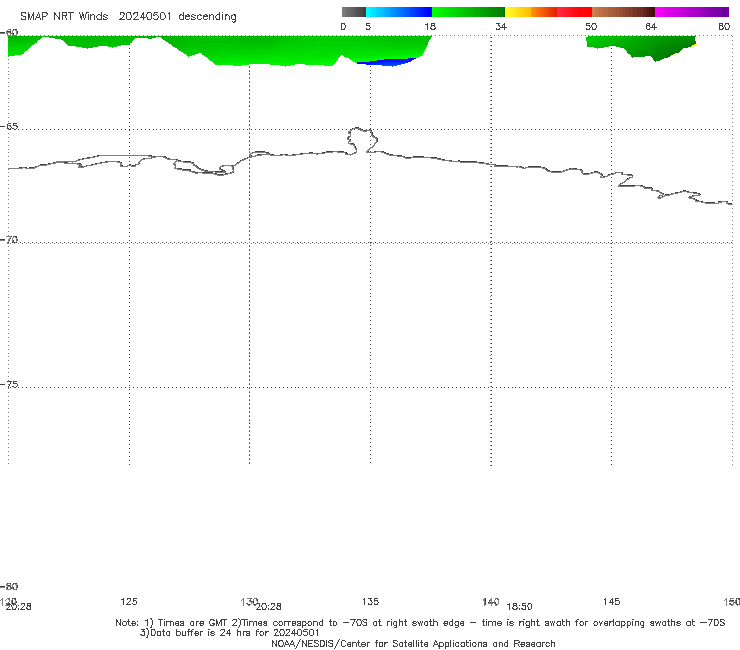This screenshot has width=740, height=650.
Task: Click the note 'Data buffer is 24 hrs'
Action: pos(230,633)
